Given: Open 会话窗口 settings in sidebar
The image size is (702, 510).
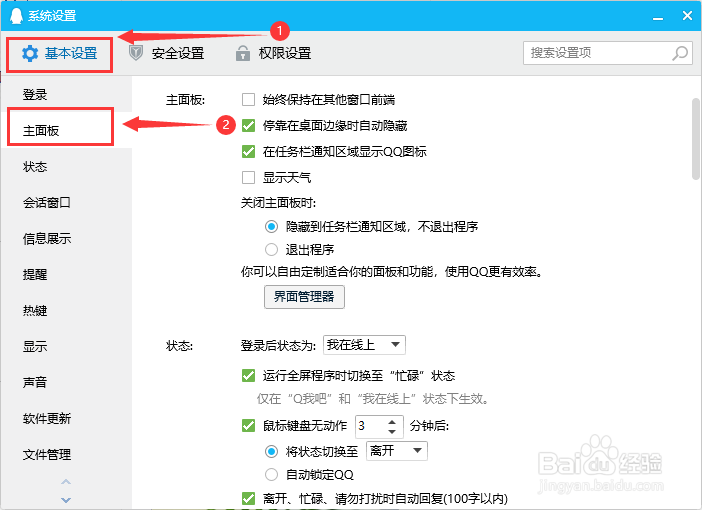Looking at the screenshot, I should 67,202.
